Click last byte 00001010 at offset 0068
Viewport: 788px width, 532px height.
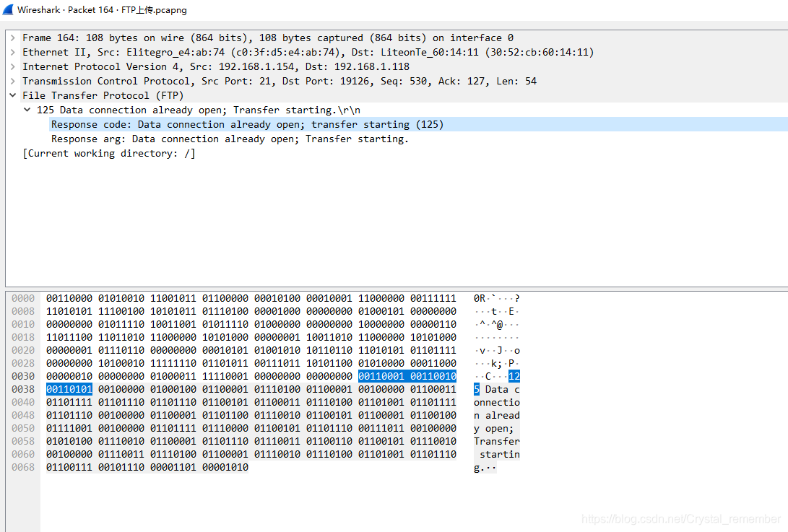[x=225, y=467]
